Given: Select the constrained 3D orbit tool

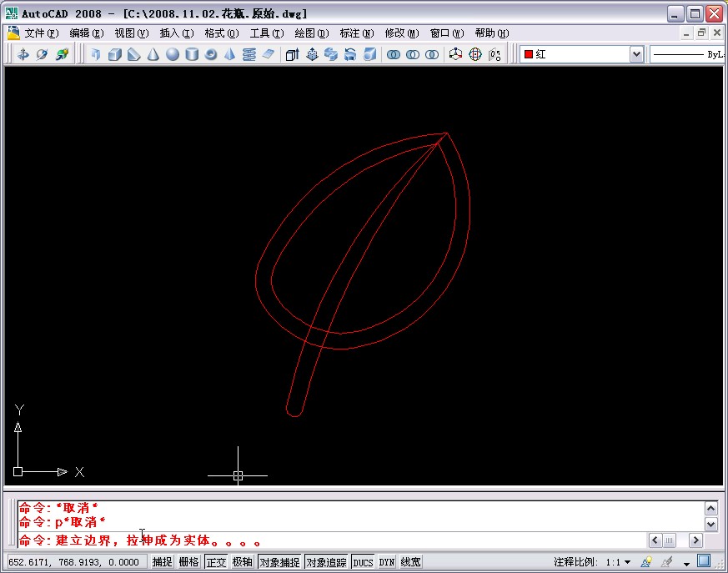Looking at the screenshot, I should pyautogui.click(x=23, y=54).
